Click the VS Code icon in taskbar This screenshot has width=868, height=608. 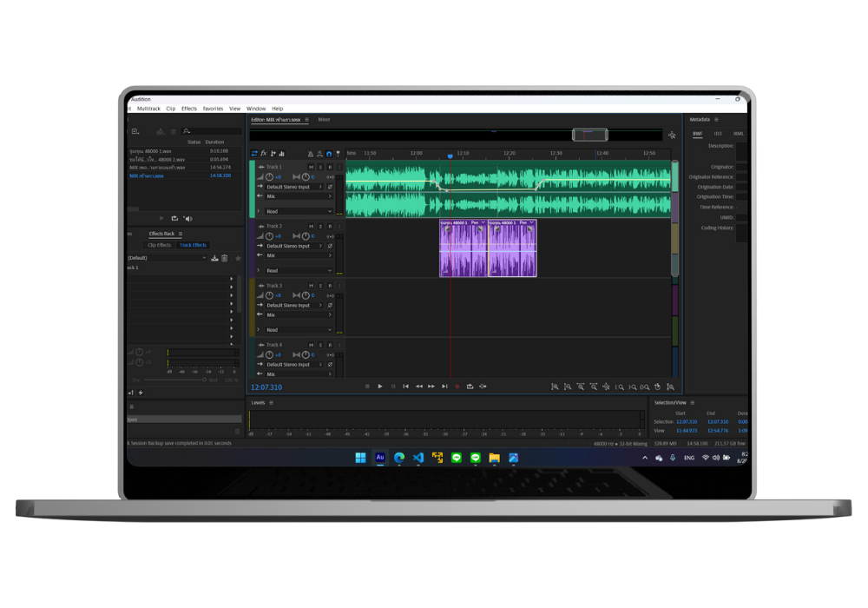coord(418,458)
